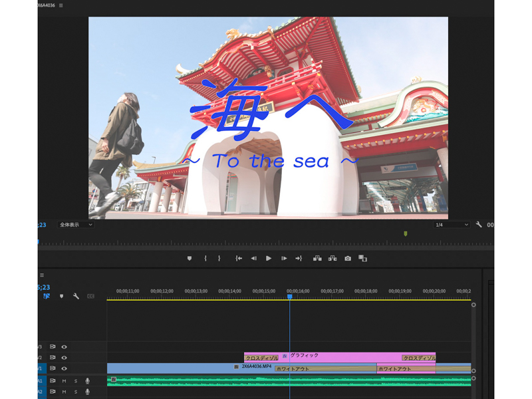
Task: Export frame with camera icon
Action: point(348,259)
